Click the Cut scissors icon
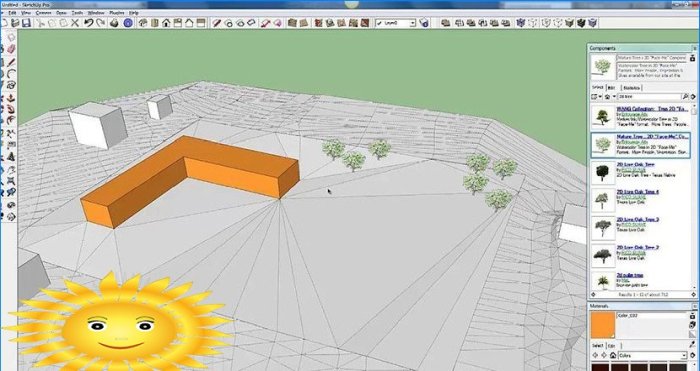700x371 pixels. pyautogui.click(x=42, y=23)
